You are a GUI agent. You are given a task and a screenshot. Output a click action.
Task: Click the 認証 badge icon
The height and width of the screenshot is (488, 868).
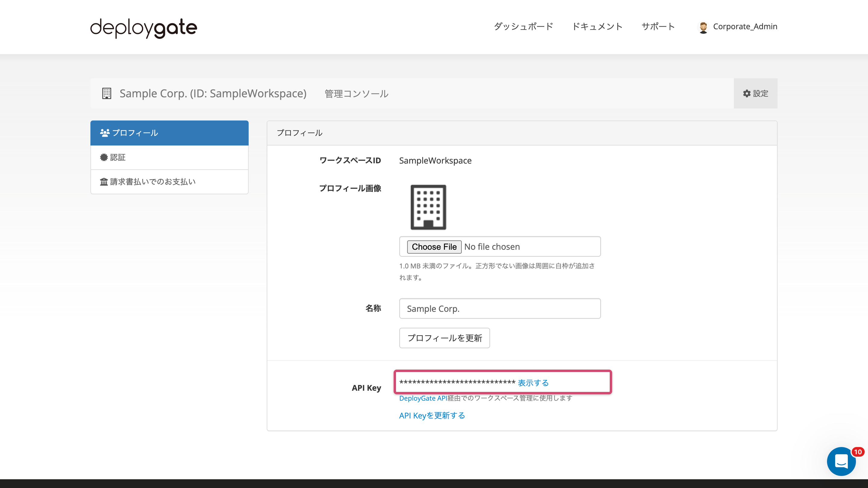coord(104,157)
